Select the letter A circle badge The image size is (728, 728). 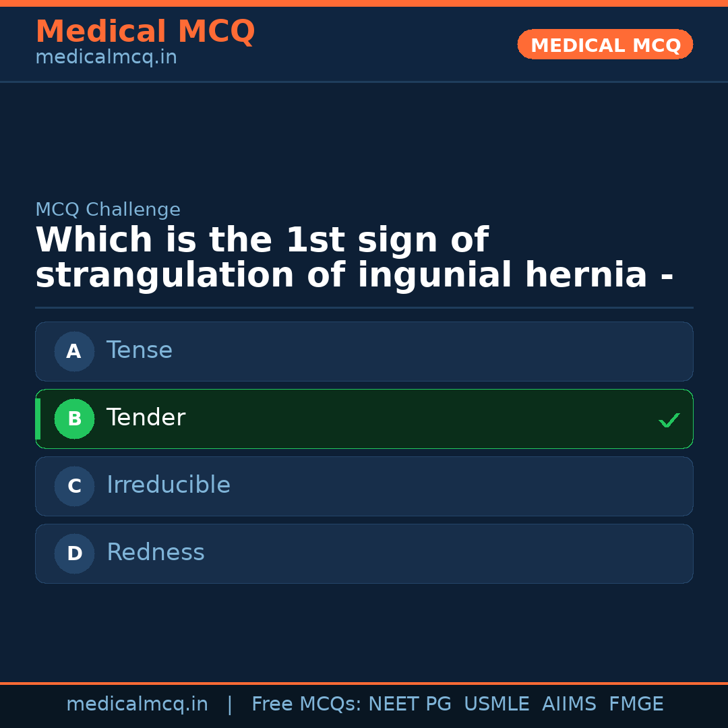pos(74,351)
